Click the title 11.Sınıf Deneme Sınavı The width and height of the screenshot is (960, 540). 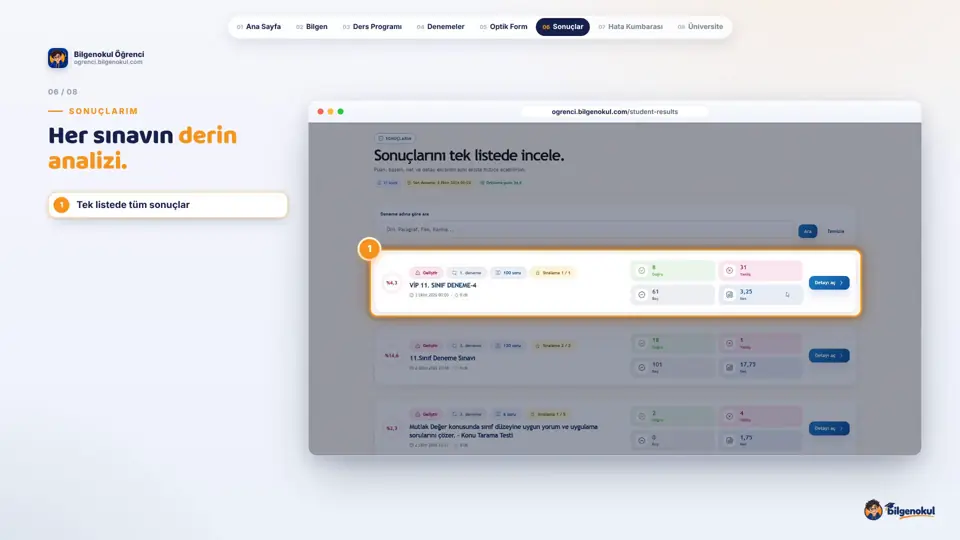[442, 358]
